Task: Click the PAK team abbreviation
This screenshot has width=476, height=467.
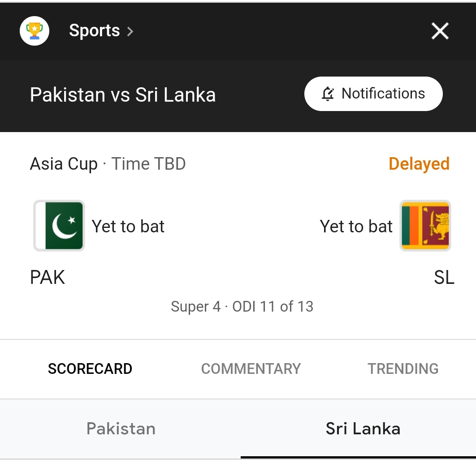Action: tap(48, 277)
